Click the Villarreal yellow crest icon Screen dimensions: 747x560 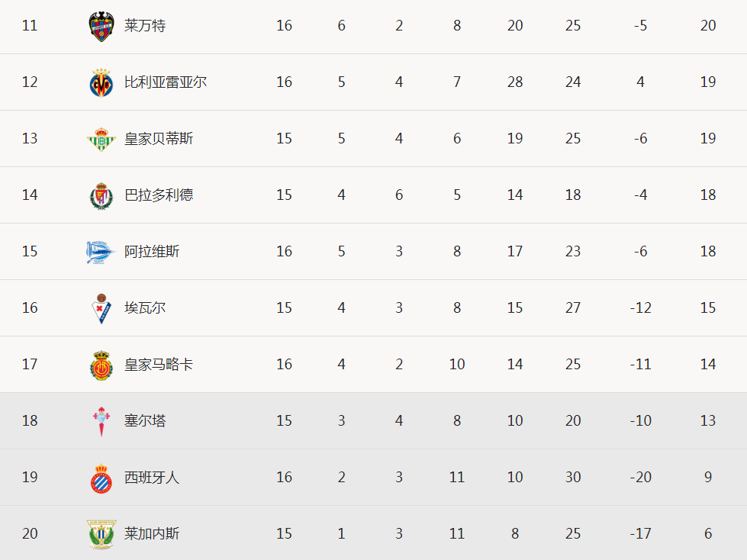click(x=101, y=82)
